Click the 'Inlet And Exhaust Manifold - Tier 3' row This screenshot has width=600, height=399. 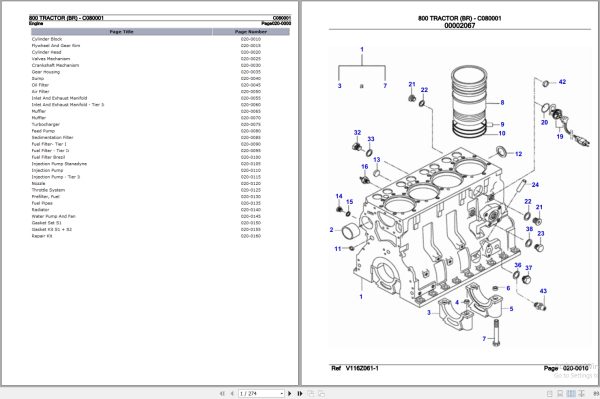pyautogui.click(x=160, y=104)
